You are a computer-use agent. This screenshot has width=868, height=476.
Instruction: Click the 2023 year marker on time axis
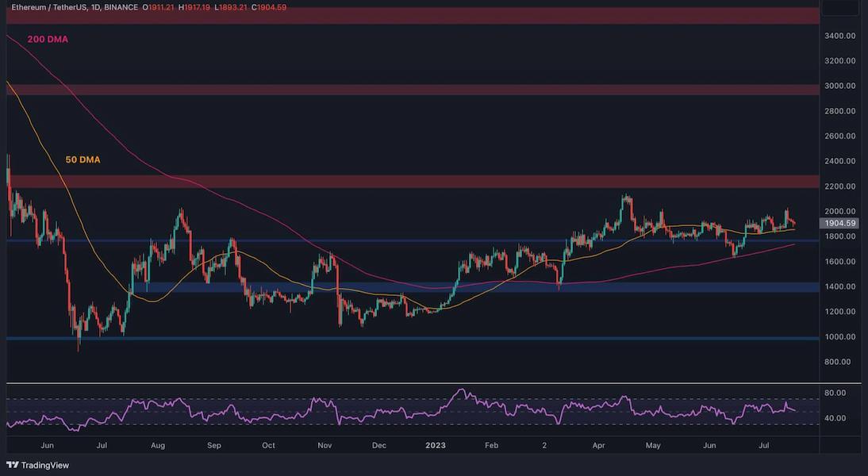(x=435, y=445)
